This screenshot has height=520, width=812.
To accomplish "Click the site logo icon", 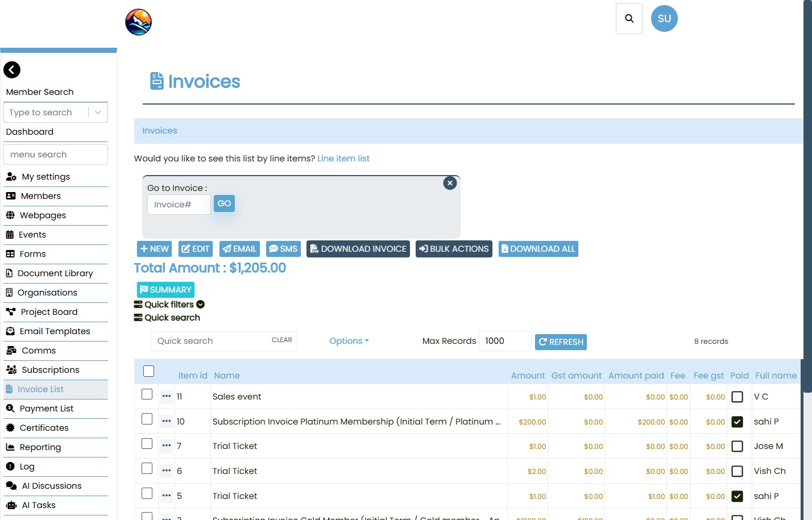I will pyautogui.click(x=138, y=22).
